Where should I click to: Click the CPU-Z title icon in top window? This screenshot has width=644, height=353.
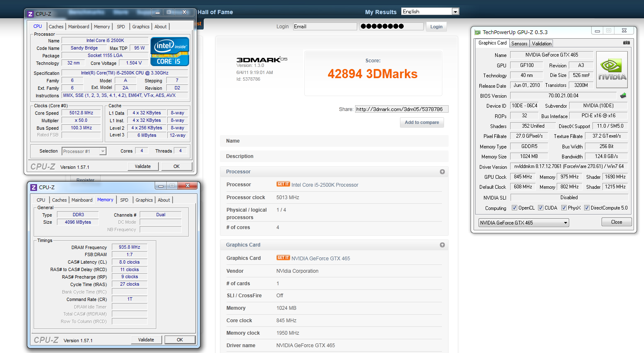(30, 14)
